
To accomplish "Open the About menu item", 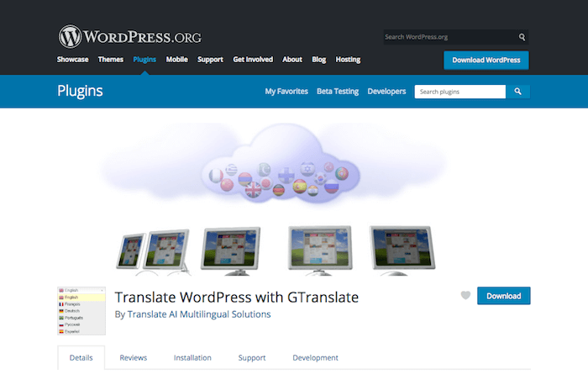I will coord(292,60).
